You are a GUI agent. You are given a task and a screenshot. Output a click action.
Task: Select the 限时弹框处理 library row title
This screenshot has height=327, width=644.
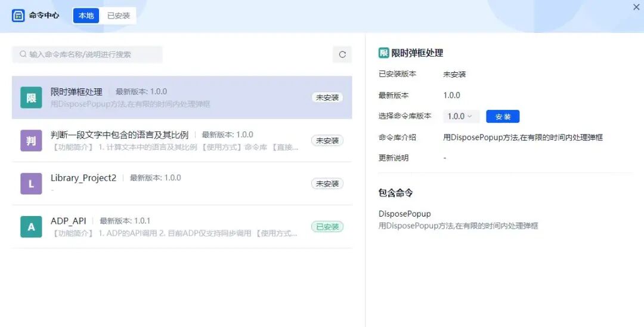tap(76, 92)
